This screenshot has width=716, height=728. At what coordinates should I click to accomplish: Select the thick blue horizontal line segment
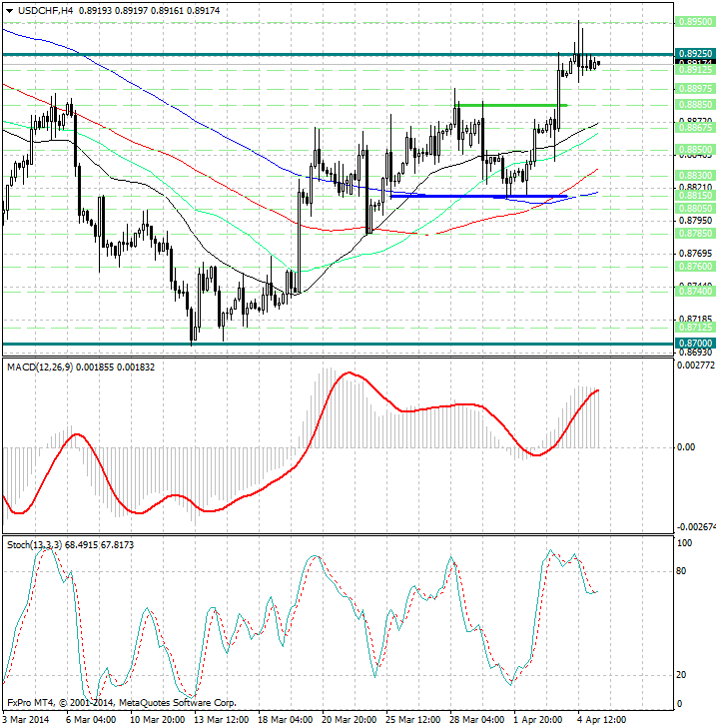(479, 196)
